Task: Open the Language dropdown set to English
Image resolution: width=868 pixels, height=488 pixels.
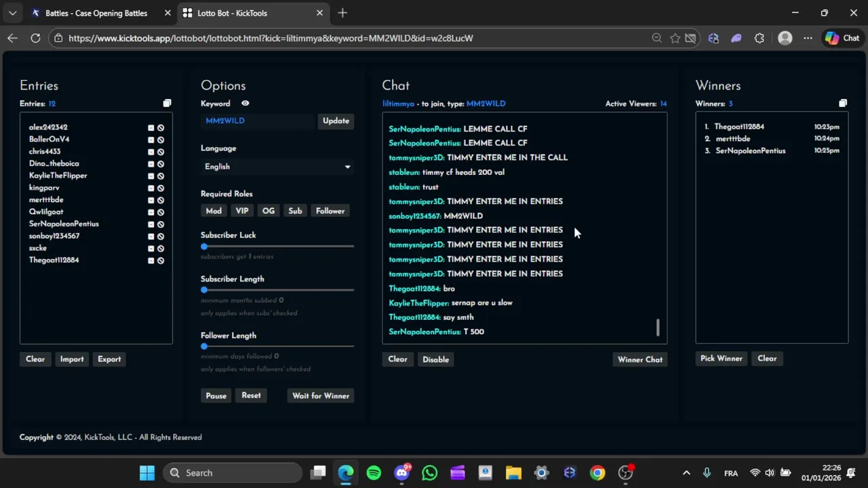Action: (x=277, y=167)
